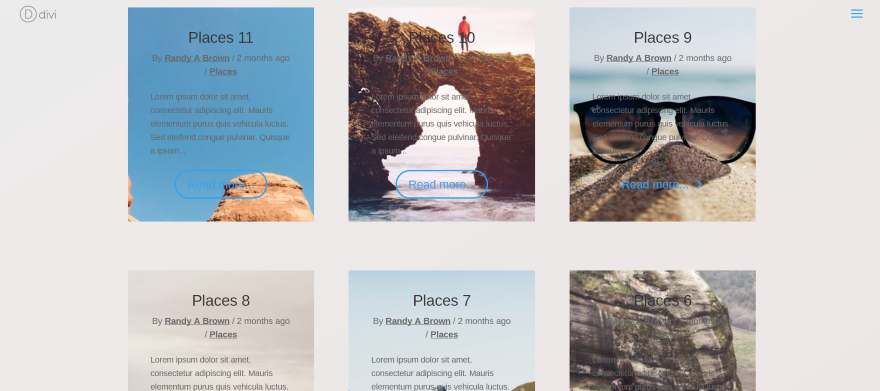
Task: Select the Places category link under Places 11
Action: point(223,71)
